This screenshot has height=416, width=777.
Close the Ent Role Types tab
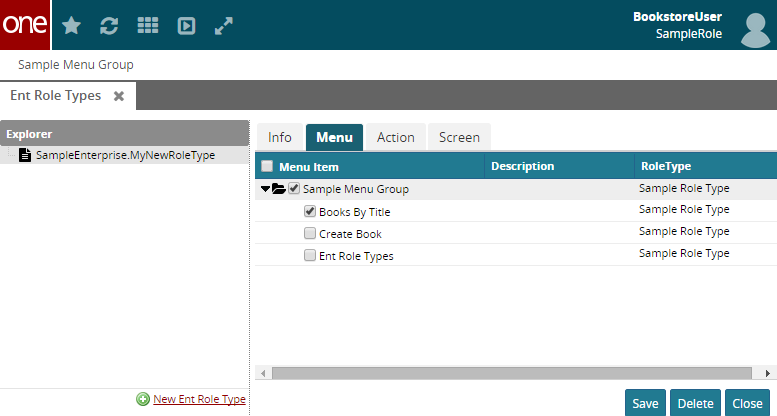pyautogui.click(x=119, y=96)
